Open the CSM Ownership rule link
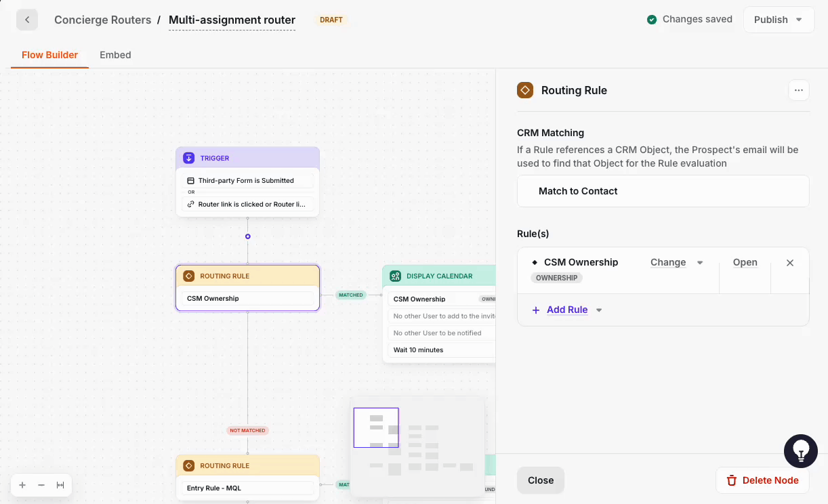The height and width of the screenshot is (504, 828). (x=745, y=263)
